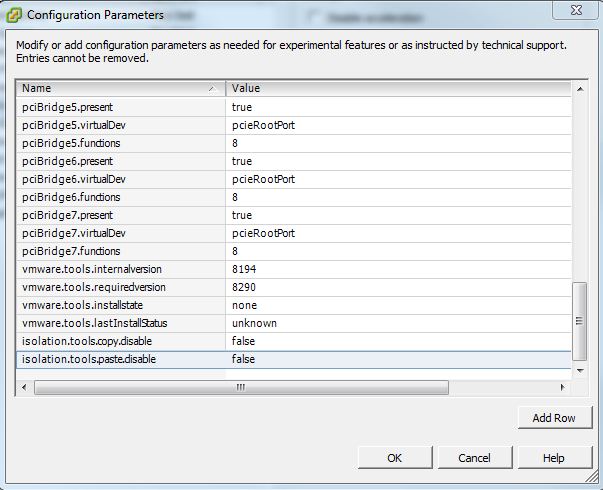
Task: Edit the 8290 requiredversion value
Action: (398, 287)
